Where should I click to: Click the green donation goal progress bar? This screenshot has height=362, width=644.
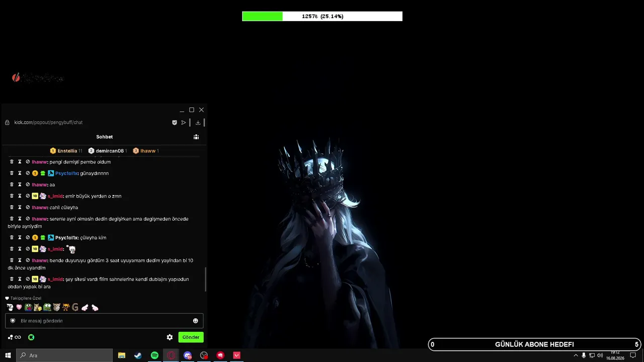[322, 17]
